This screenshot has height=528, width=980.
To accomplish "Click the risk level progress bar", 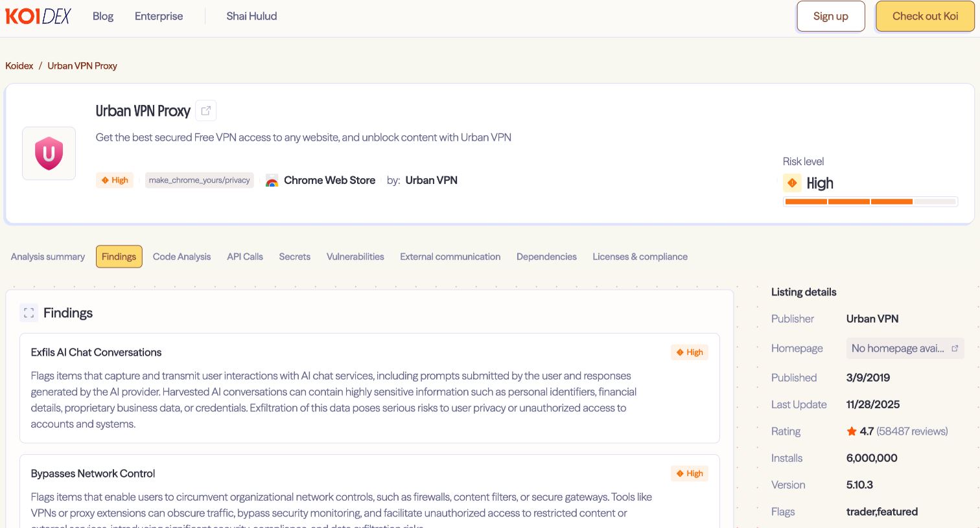I will click(x=870, y=201).
